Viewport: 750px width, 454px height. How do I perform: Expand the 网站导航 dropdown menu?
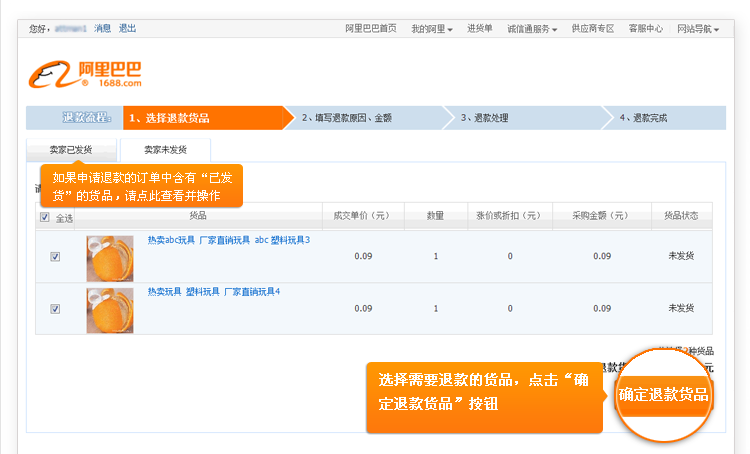tap(698, 29)
